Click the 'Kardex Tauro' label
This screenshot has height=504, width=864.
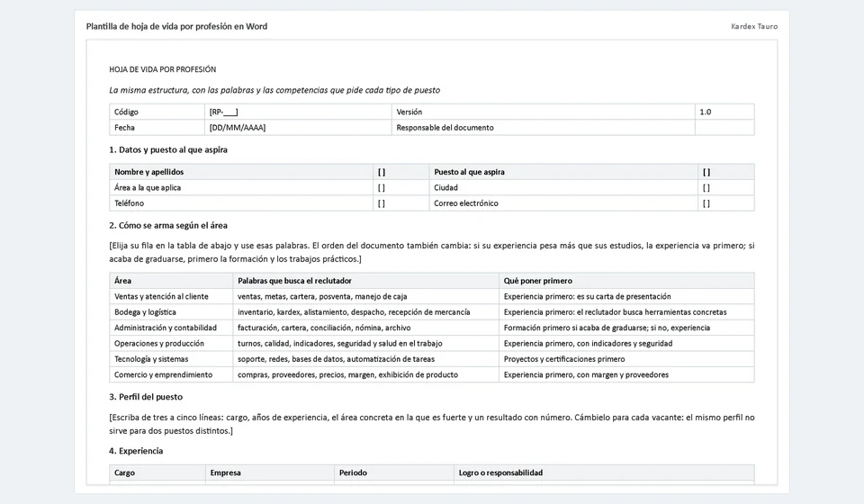coord(754,26)
